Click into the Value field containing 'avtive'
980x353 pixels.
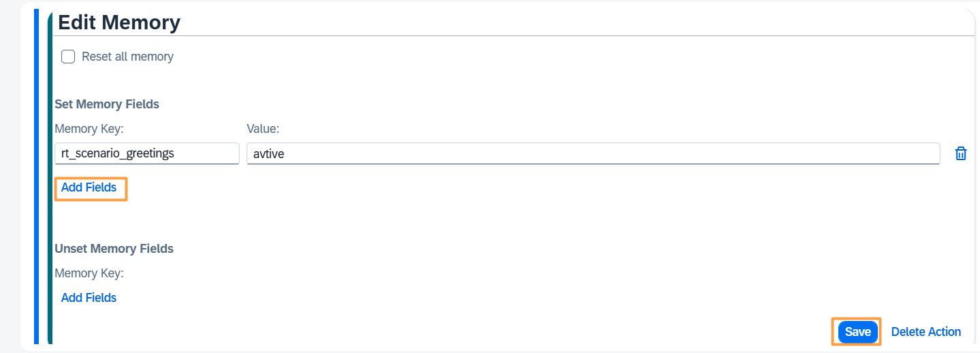[593, 153]
